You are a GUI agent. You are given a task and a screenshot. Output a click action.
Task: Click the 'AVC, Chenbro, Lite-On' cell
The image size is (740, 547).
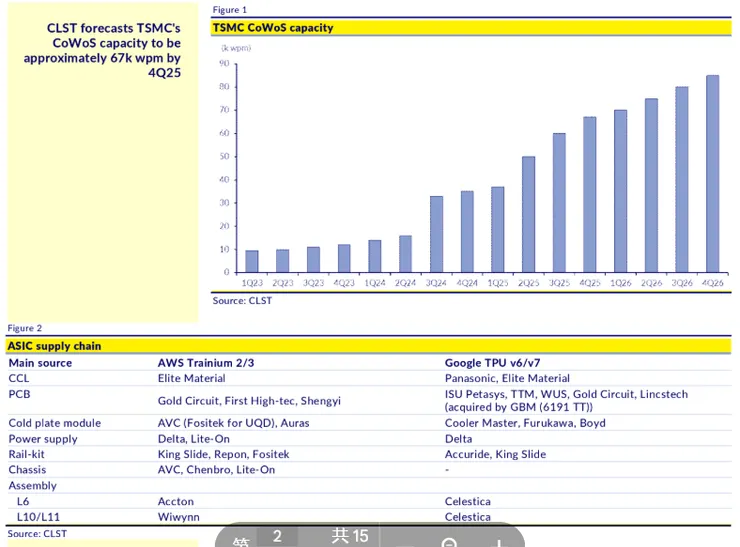(217, 470)
